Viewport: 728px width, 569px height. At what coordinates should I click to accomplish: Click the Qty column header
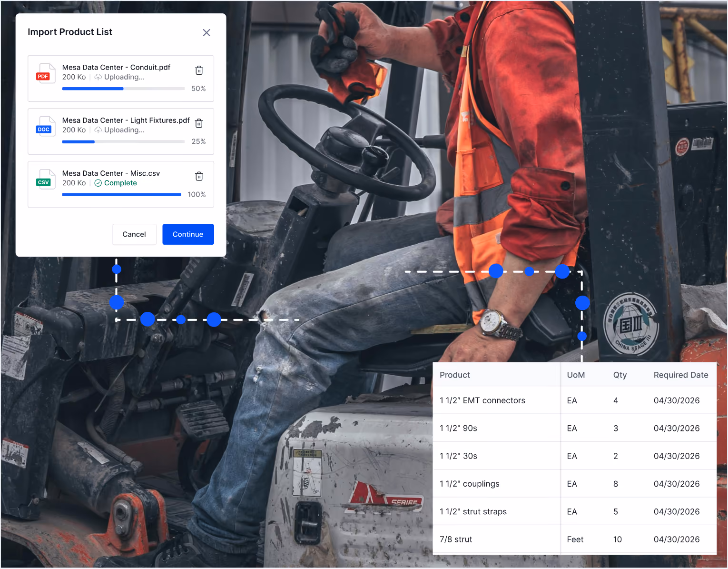point(620,375)
